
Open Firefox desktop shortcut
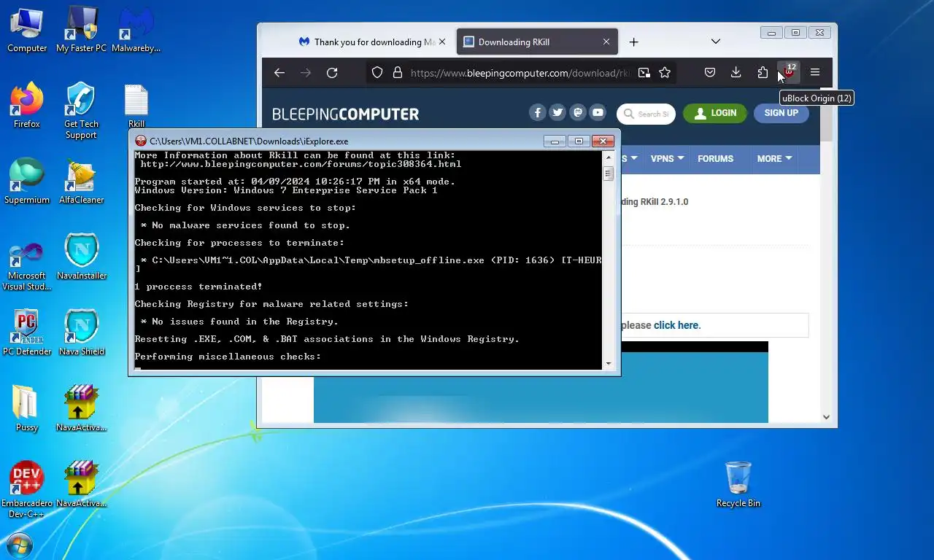27,105
